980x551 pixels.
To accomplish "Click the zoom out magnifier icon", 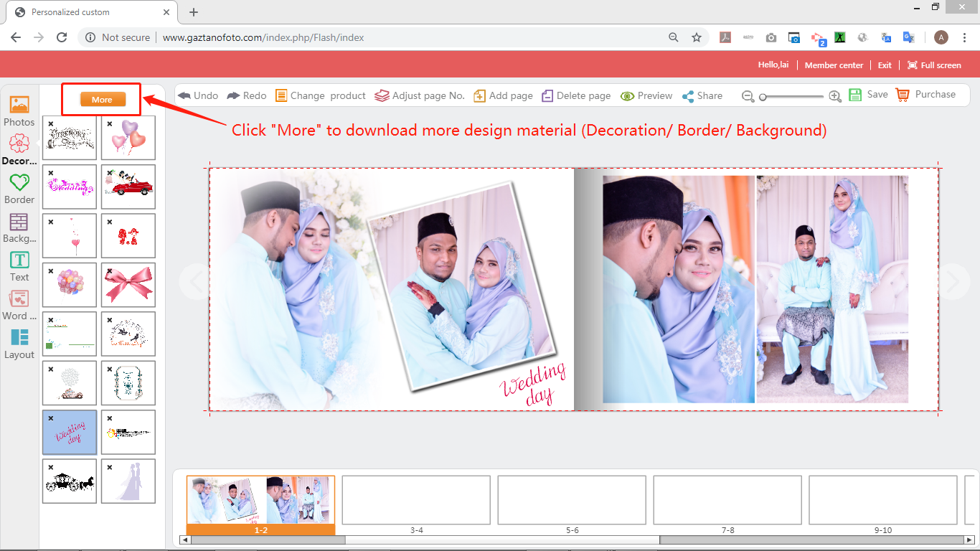I will pos(748,96).
